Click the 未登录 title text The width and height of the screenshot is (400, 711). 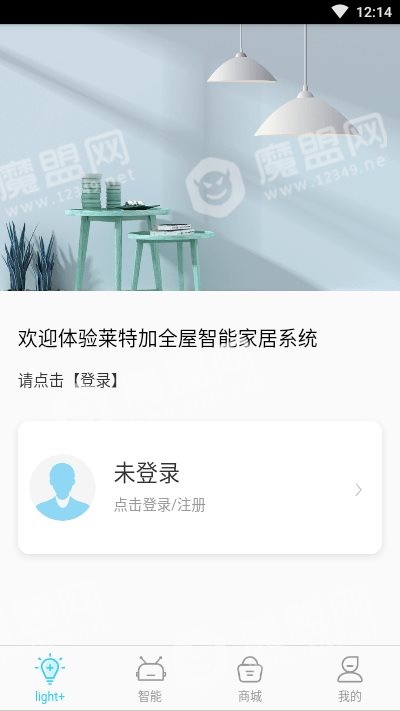tap(147, 473)
